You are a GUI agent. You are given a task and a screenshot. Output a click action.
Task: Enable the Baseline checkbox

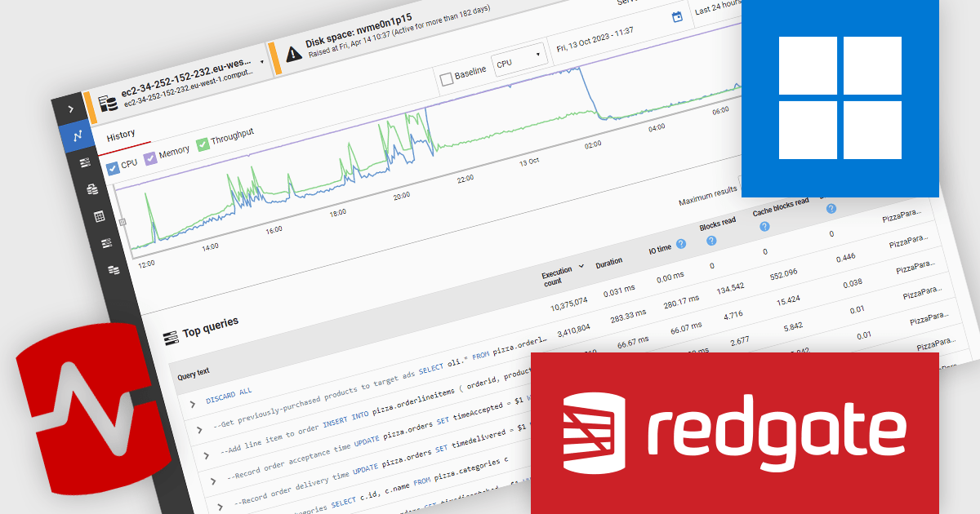[446, 79]
